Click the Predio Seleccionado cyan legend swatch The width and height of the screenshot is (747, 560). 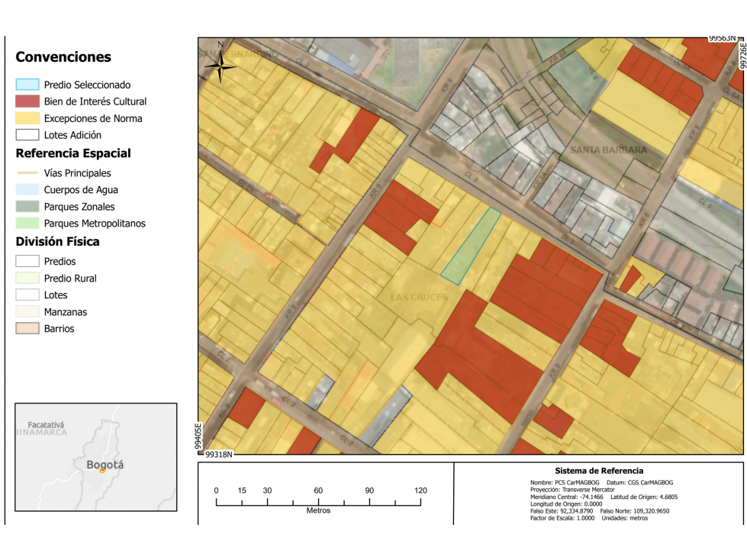tap(27, 85)
